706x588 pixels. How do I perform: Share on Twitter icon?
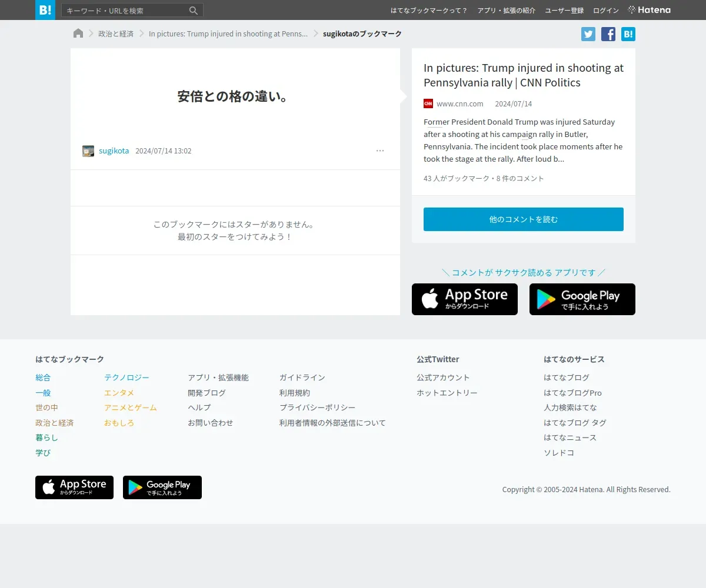588,34
